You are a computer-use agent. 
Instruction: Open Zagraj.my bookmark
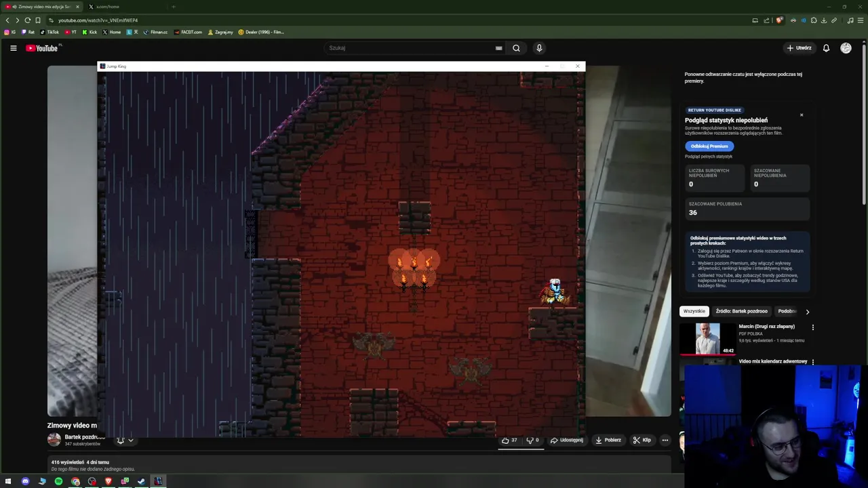[220, 32]
